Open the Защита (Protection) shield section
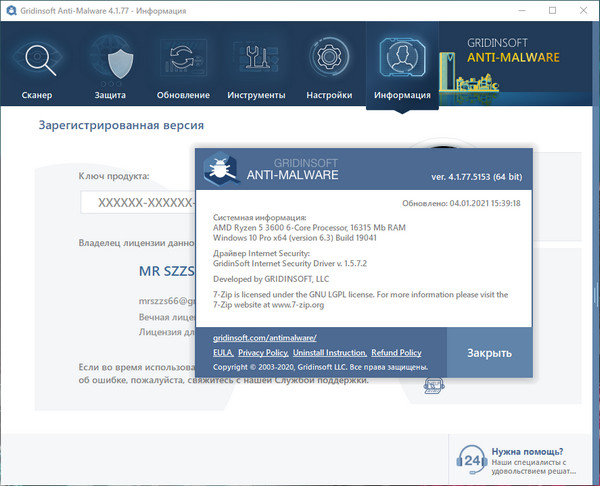Screen dimensions: 600x486 [110, 66]
